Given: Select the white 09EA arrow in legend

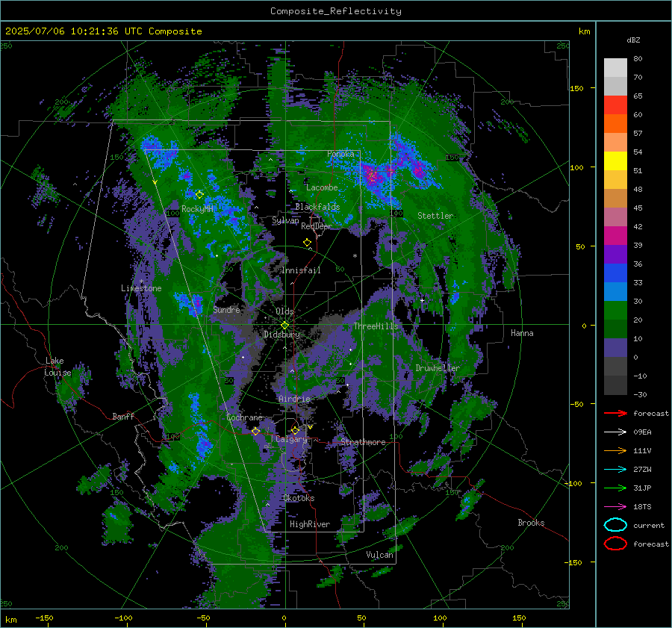Looking at the screenshot, I should pos(615,432).
